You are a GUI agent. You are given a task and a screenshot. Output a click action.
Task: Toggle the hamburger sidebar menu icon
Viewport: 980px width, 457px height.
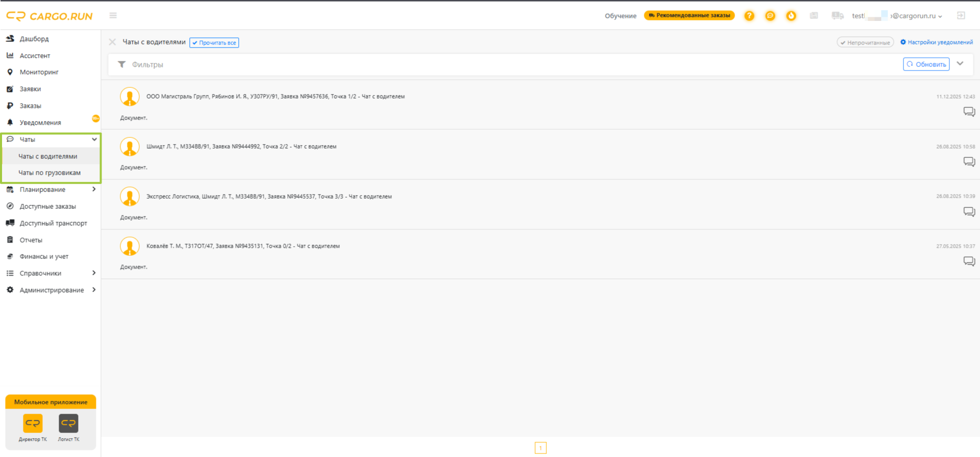113,16
